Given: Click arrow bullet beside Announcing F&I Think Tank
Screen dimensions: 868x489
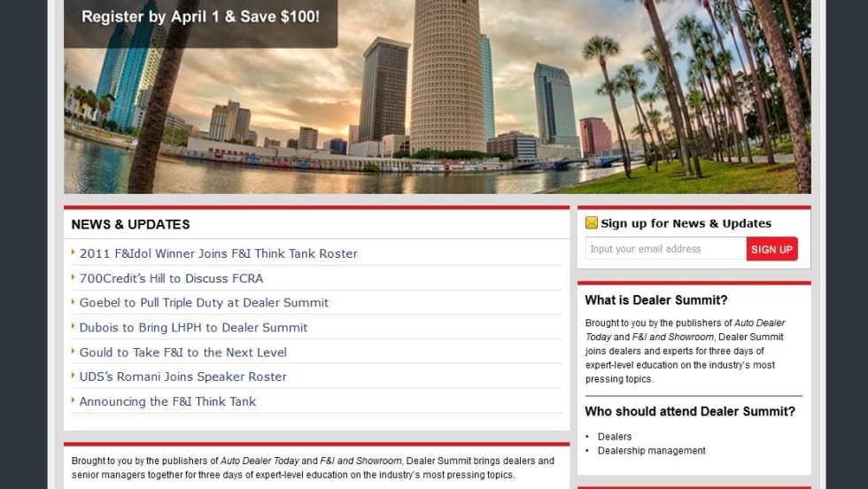Looking at the screenshot, I should coord(74,400).
